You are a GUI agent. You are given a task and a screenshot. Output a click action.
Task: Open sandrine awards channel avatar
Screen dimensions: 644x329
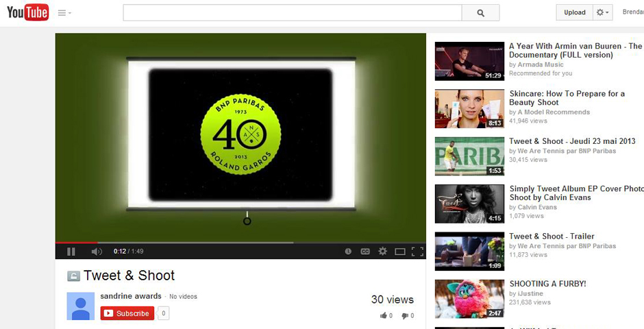coord(81,306)
